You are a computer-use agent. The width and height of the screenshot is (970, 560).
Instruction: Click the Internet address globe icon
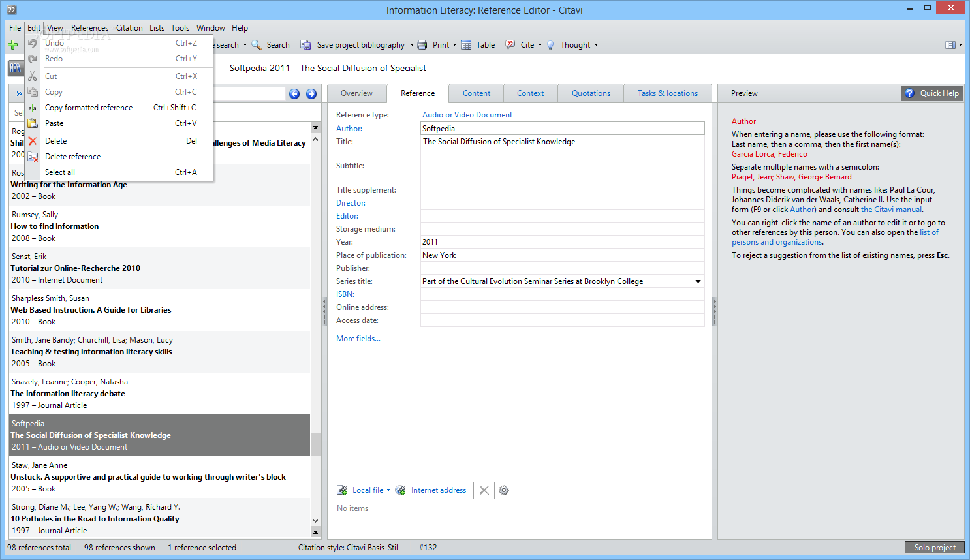tap(401, 490)
